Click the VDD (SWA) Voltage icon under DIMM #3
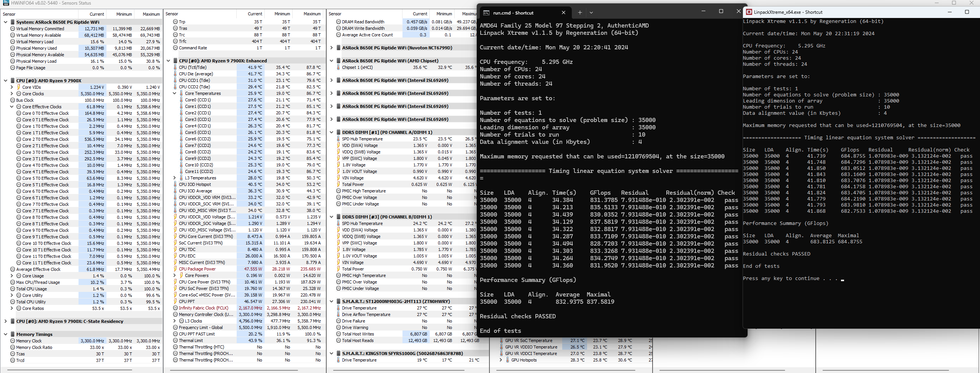This screenshot has width=980, height=373. pos(339,230)
